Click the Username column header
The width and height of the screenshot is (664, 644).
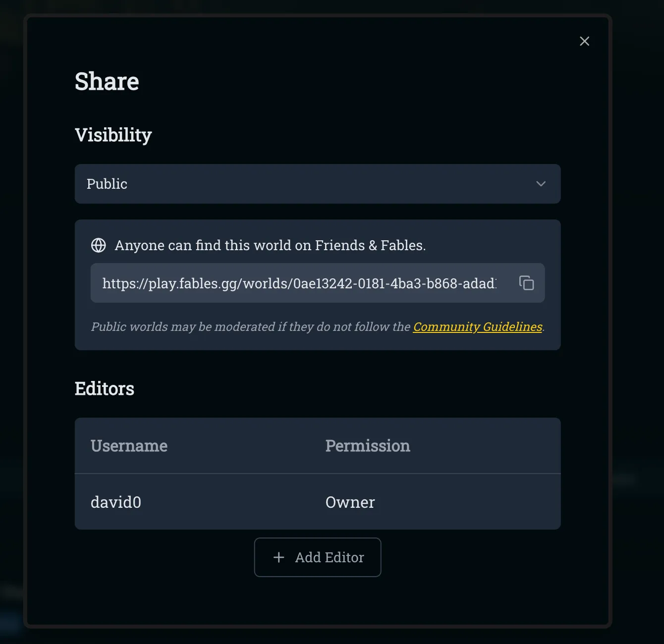129,446
